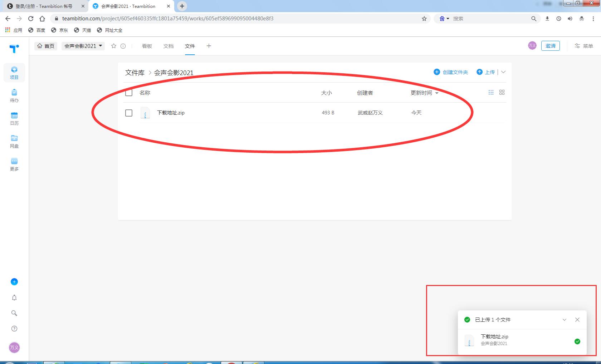Screen dimensions: 601x364
Task: Star the 会声会影2021 project
Action: pos(114,46)
